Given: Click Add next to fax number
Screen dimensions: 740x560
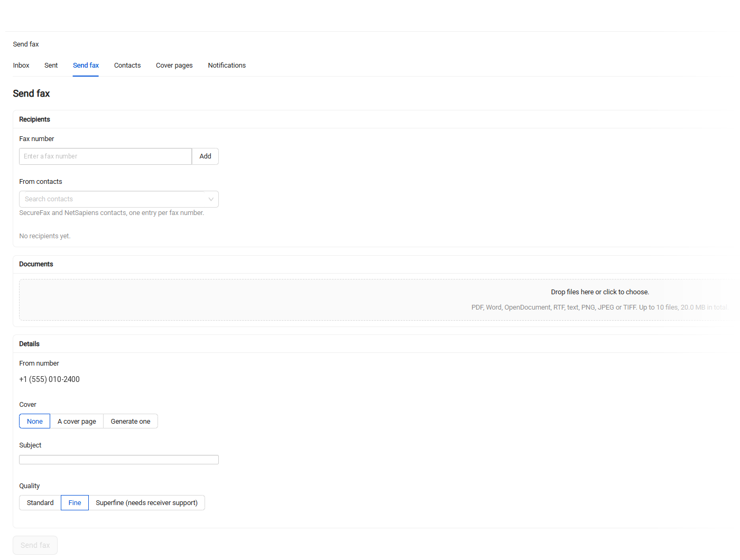Looking at the screenshot, I should pyautogui.click(x=205, y=156).
